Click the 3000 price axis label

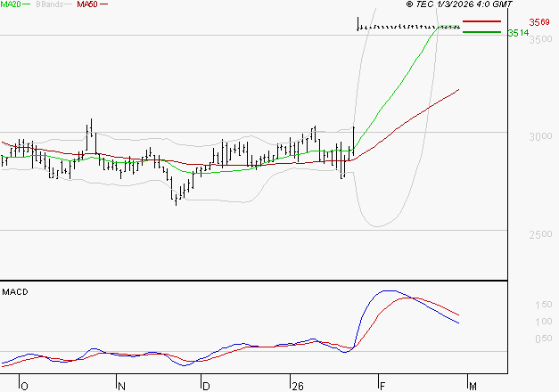point(540,136)
